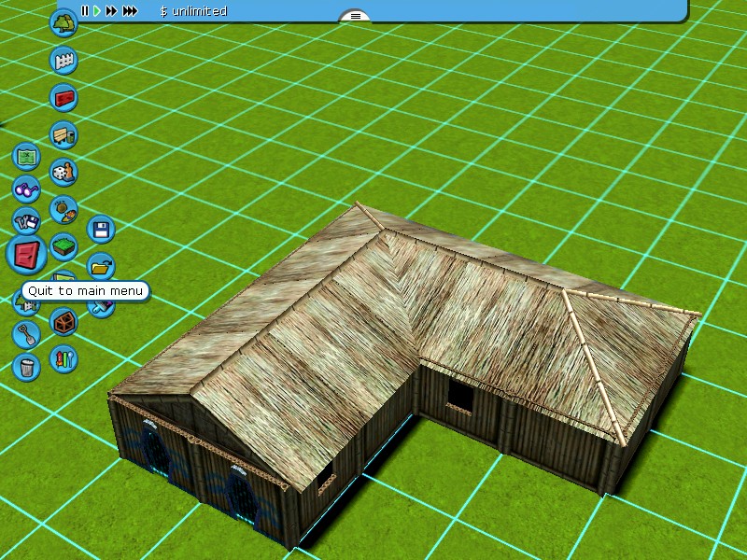The height and width of the screenshot is (560, 747).
Task: Open the wooden building frame tool
Action: [x=63, y=322]
